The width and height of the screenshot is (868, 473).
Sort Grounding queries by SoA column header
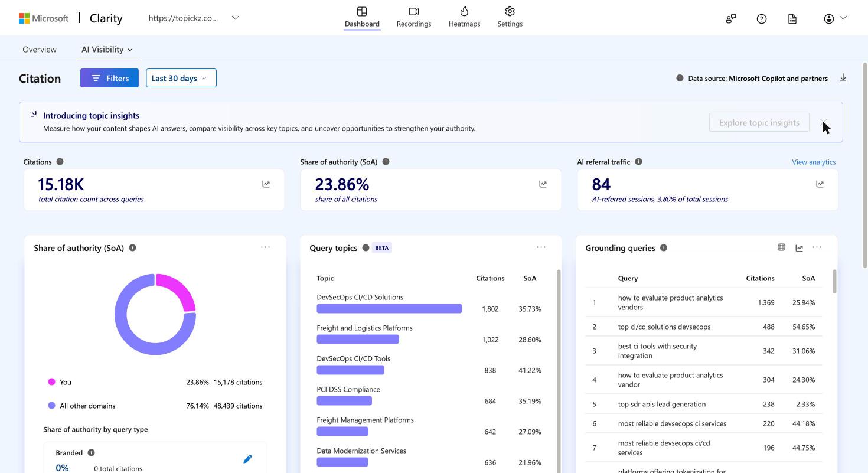click(808, 278)
